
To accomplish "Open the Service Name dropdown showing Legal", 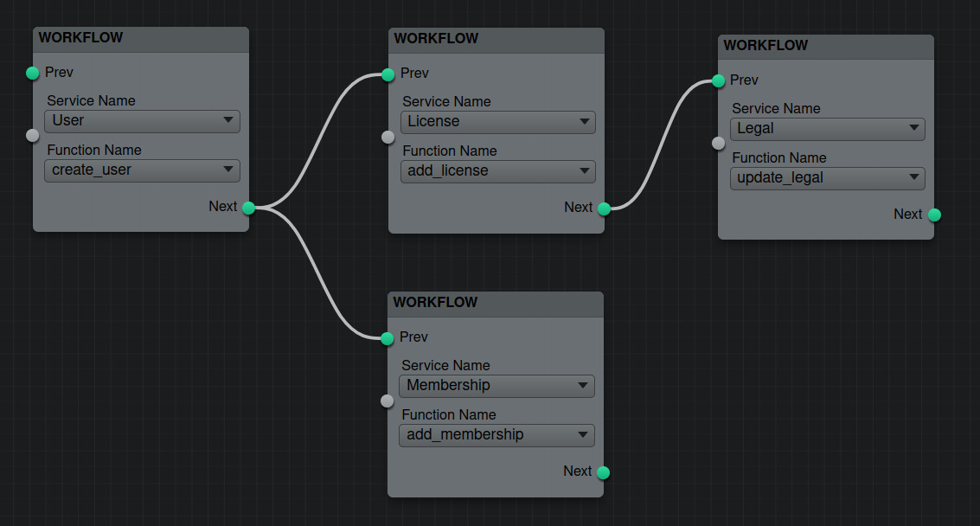I will (828, 129).
